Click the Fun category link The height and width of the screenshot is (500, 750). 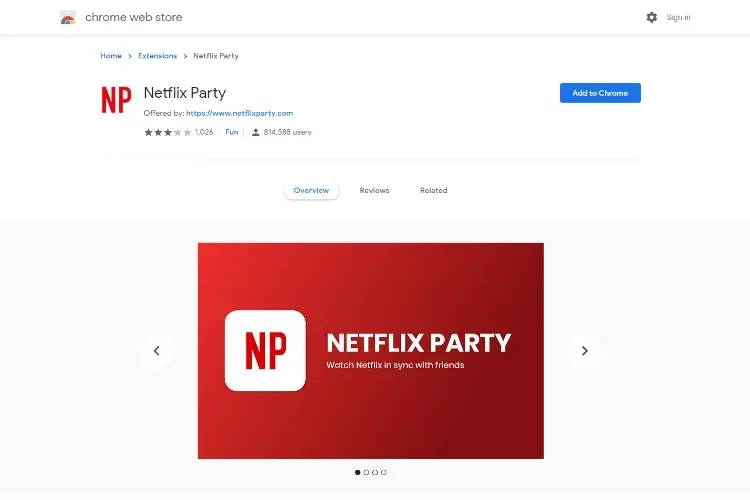[232, 133]
